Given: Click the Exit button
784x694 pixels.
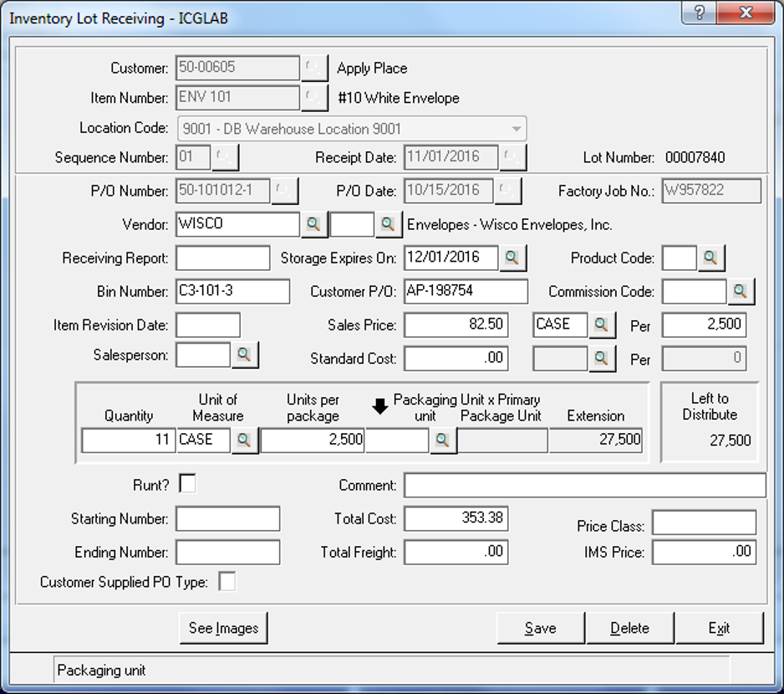Looking at the screenshot, I should tap(719, 628).
